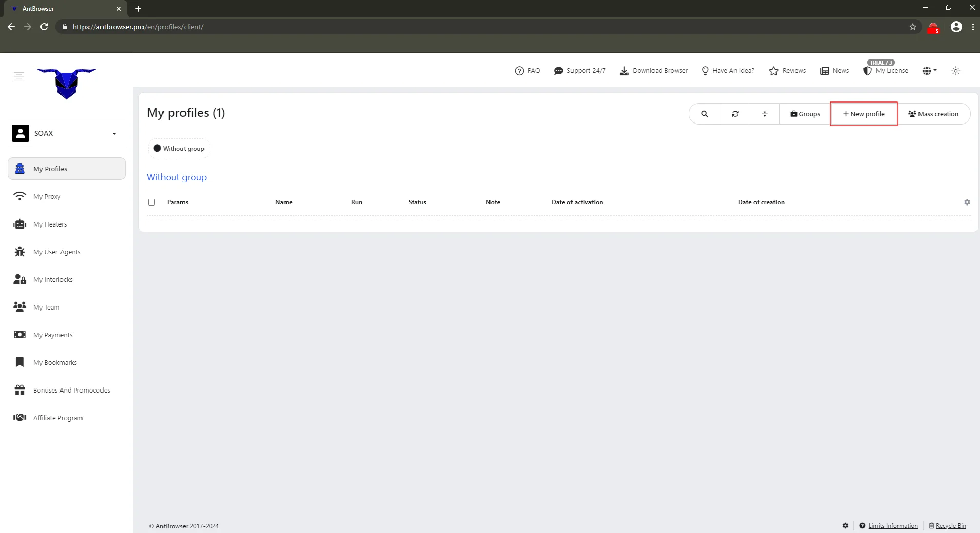
Task: Open My User-Agents sidebar item
Action: pos(56,252)
